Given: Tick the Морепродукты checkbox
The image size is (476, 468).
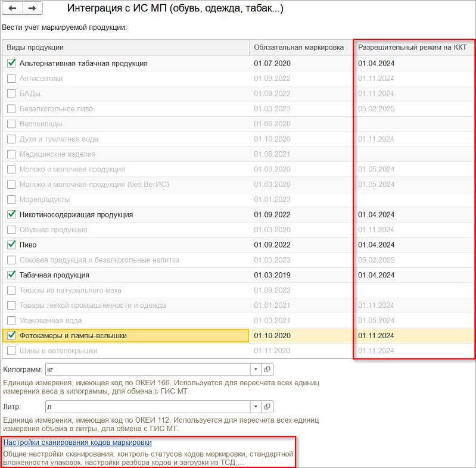Looking at the screenshot, I should tap(11, 199).
